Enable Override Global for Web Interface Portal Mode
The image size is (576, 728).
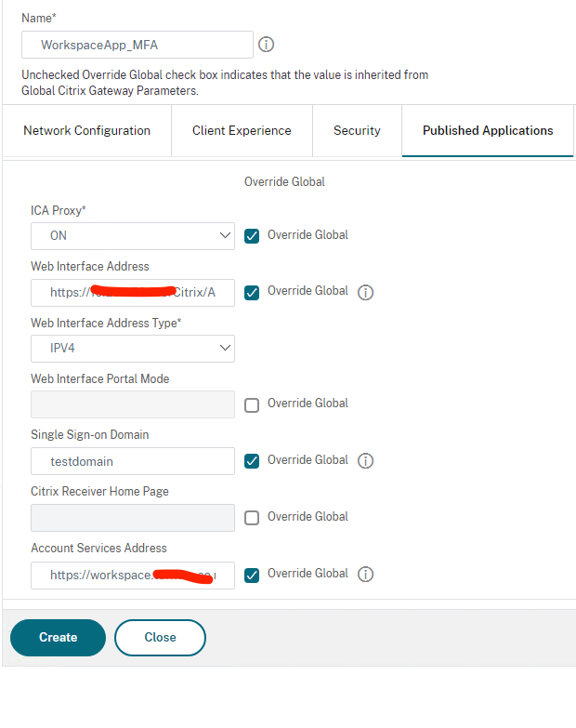point(251,404)
